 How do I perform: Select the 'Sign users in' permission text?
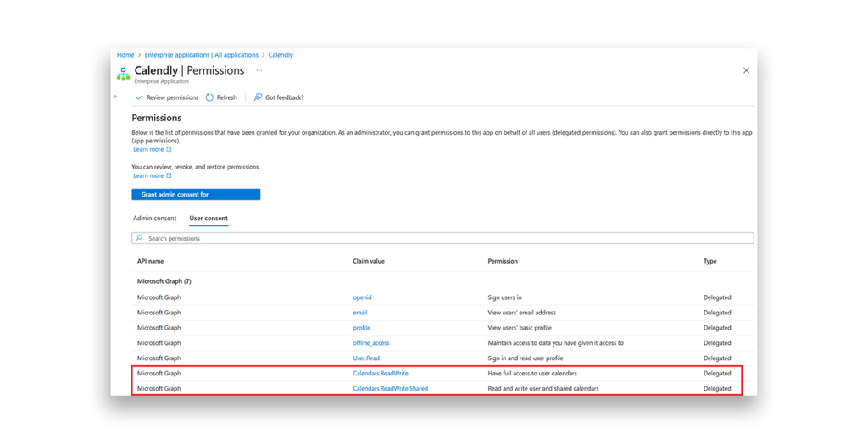click(504, 297)
